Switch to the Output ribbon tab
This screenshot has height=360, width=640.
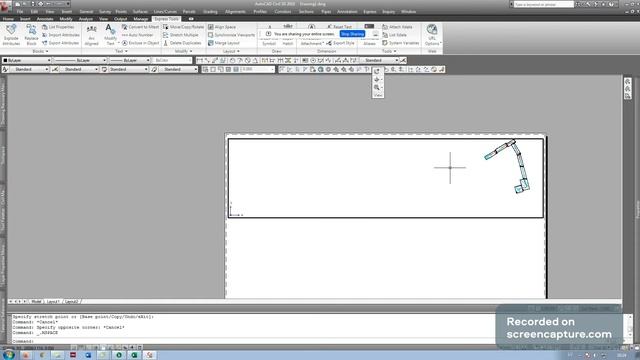(x=120, y=19)
